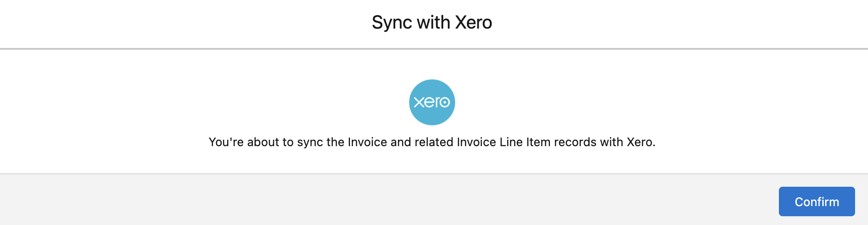Screen dimensions: 868x225
Task: Click the white "xero" wordmark inside the logo
Action: [432, 102]
